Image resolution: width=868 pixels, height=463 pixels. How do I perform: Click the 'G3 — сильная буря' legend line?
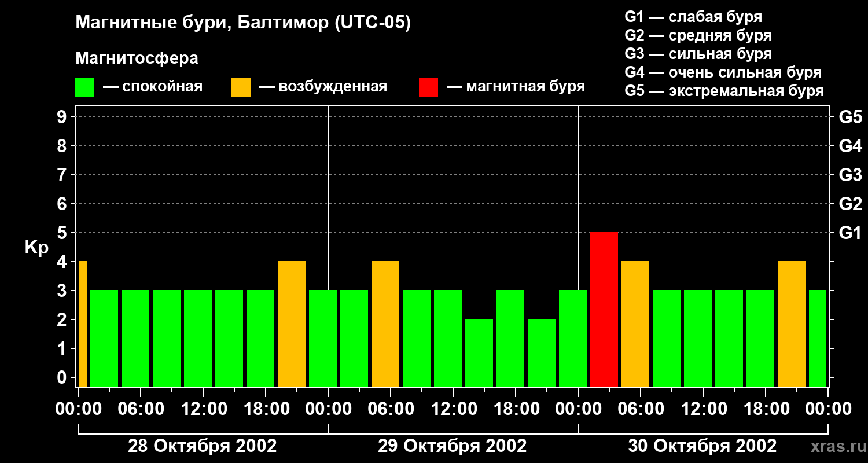[698, 54]
